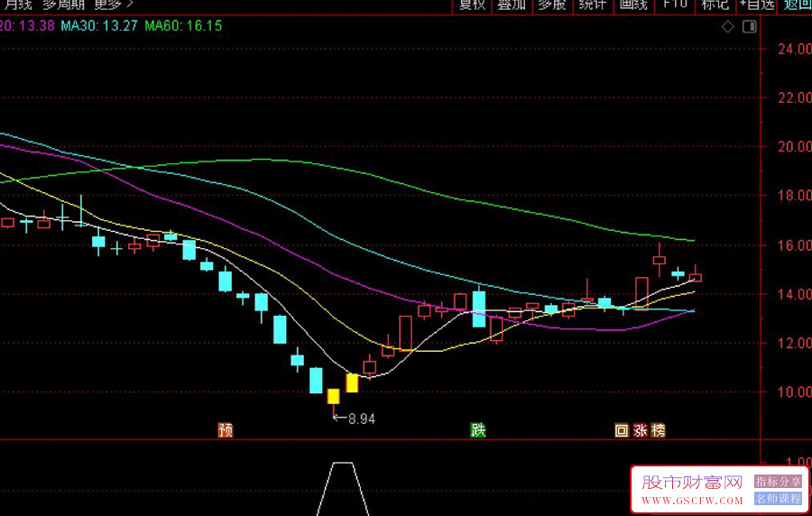Switch to 月线 monthly period tab
Image resolution: width=812 pixels, height=516 pixels.
18,5
